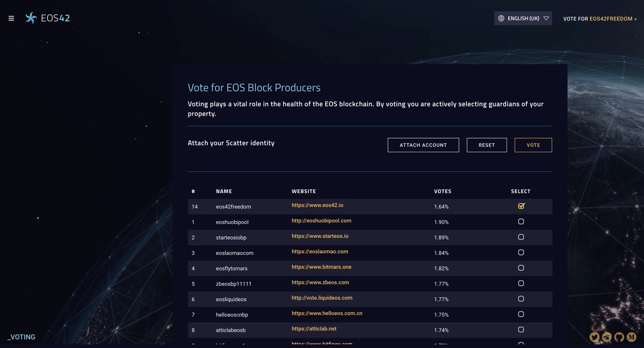Click the Reset button
Viewport: 644px width, 348px height.
[x=487, y=145]
